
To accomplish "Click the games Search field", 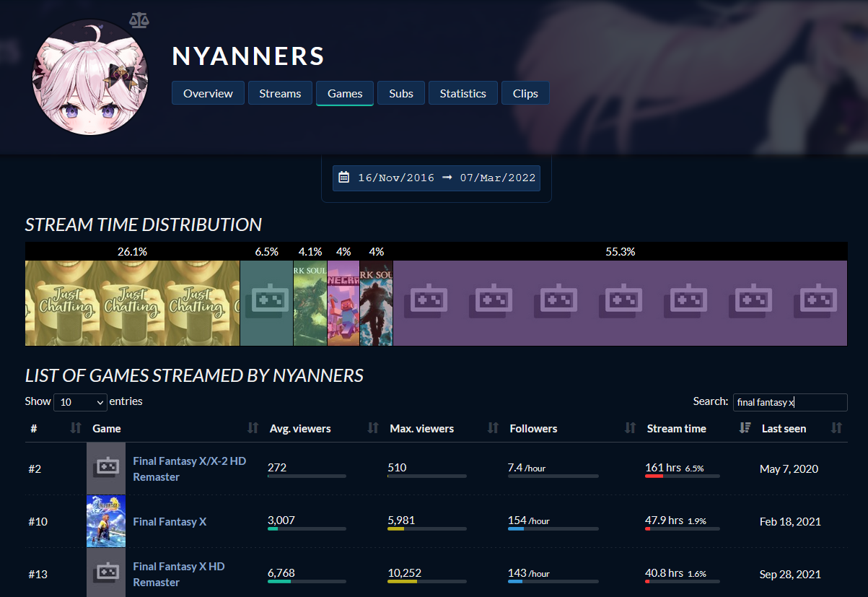I will click(790, 402).
